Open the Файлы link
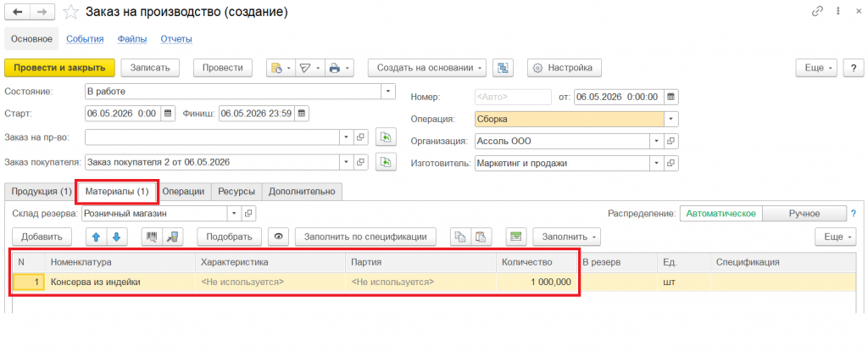Image resolution: width=868 pixels, height=358 pixels. [132, 39]
